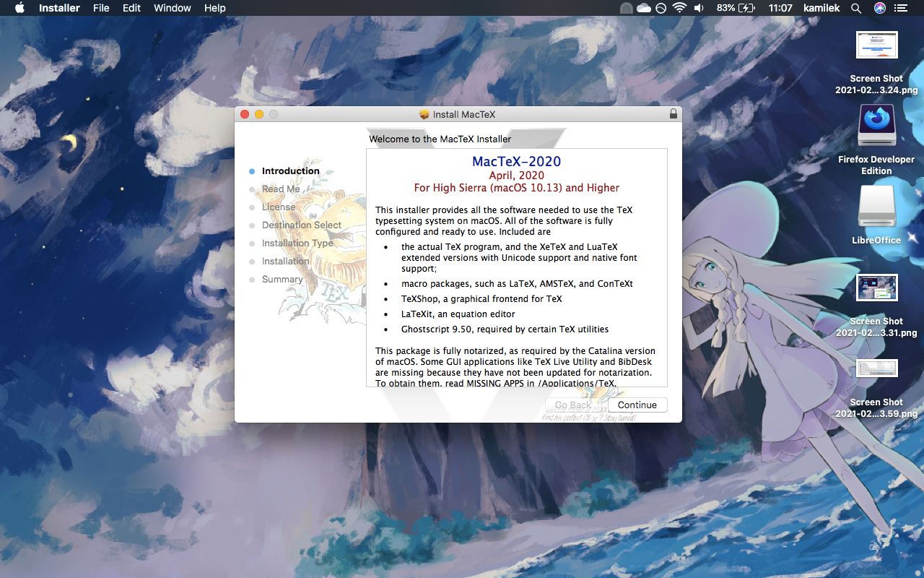924x578 pixels.
Task: Select the Destination Select step
Action: pyautogui.click(x=302, y=225)
